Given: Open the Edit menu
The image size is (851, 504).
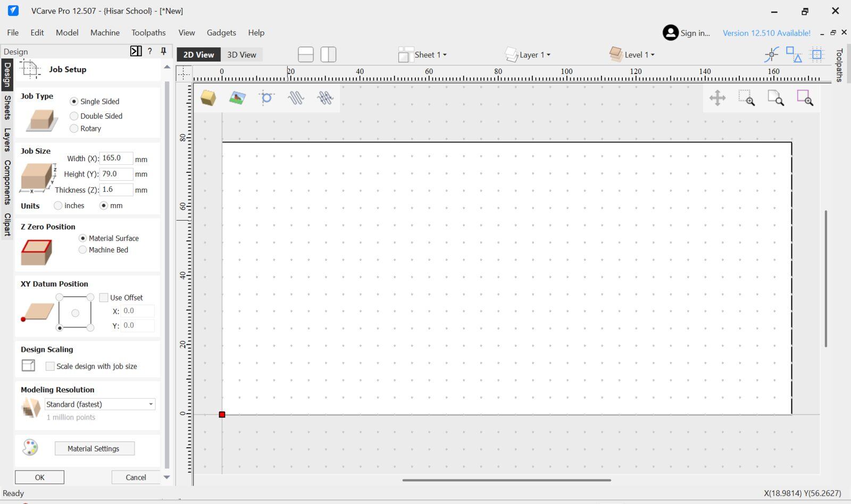Looking at the screenshot, I should (x=37, y=32).
